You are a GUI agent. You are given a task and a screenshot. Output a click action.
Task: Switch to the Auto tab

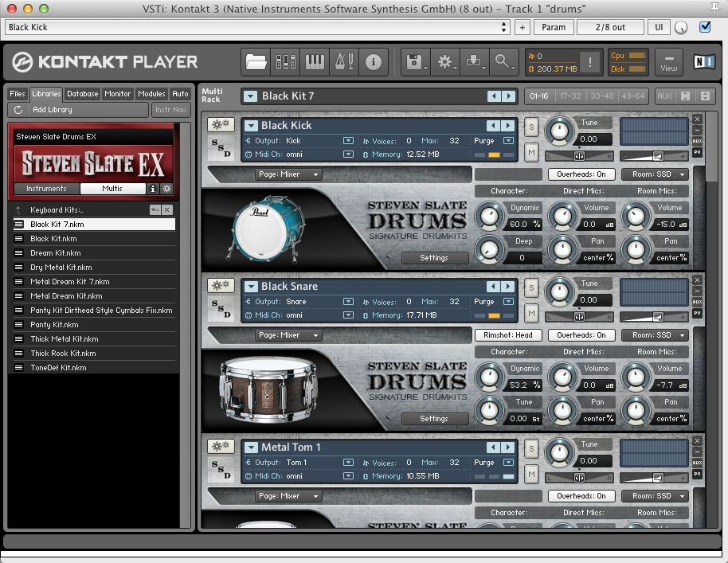point(180,94)
